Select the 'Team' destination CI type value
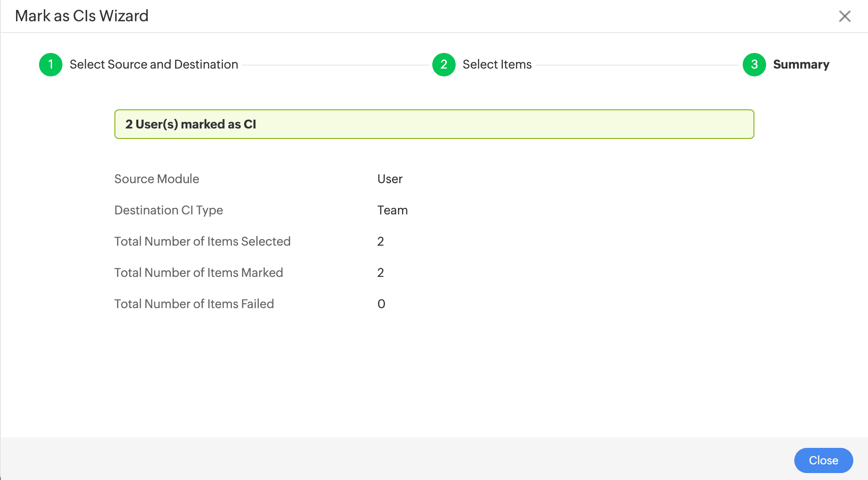 click(392, 210)
